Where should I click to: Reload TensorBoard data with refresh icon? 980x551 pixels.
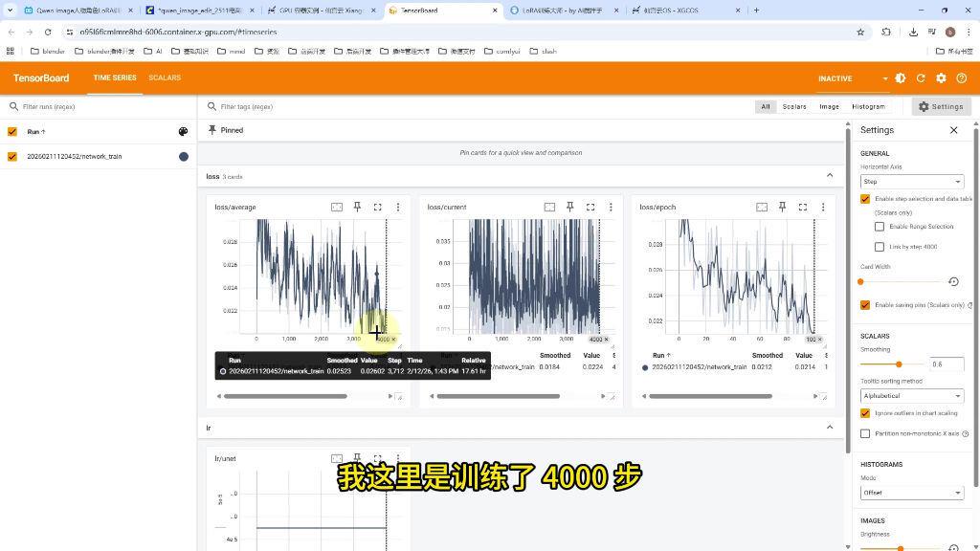[x=921, y=78]
